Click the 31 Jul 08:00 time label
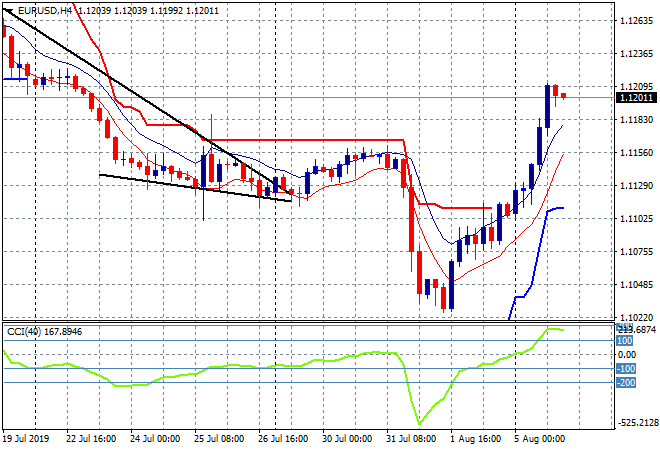The width and height of the screenshot is (660, 450). [x=411, y=439]
